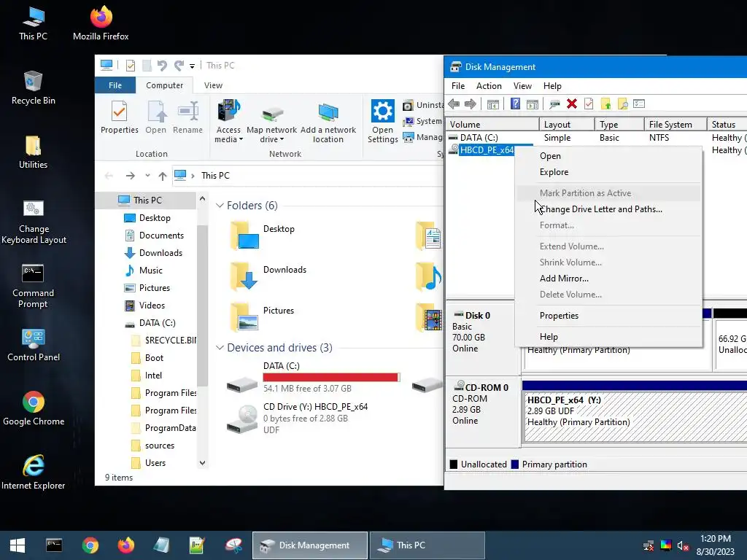Click nav pane scroll down arrow

pyautogui.click(x=203, y=463)
